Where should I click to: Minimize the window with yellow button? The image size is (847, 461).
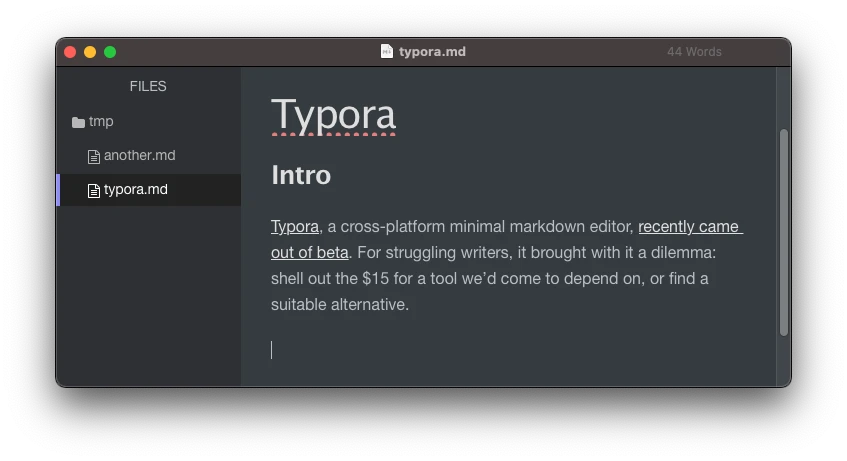pyautogui.click(x=90, y=52)
